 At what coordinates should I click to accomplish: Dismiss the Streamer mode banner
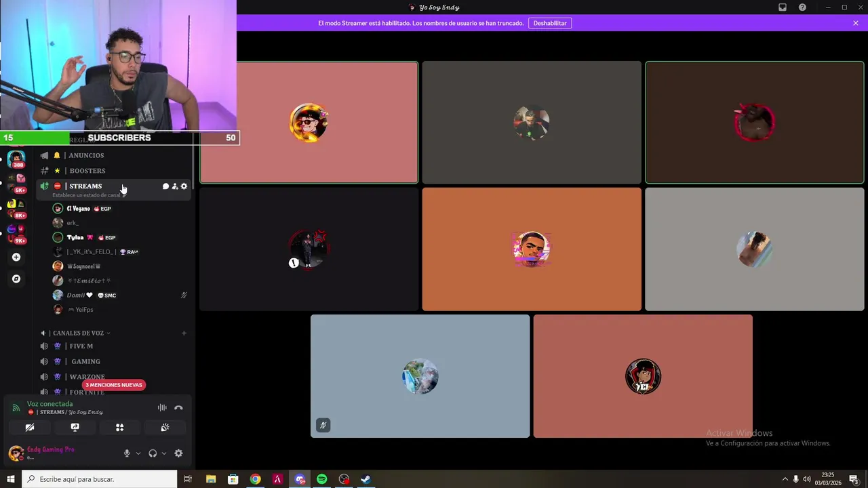pyautogui.click(x=856, y=23)
